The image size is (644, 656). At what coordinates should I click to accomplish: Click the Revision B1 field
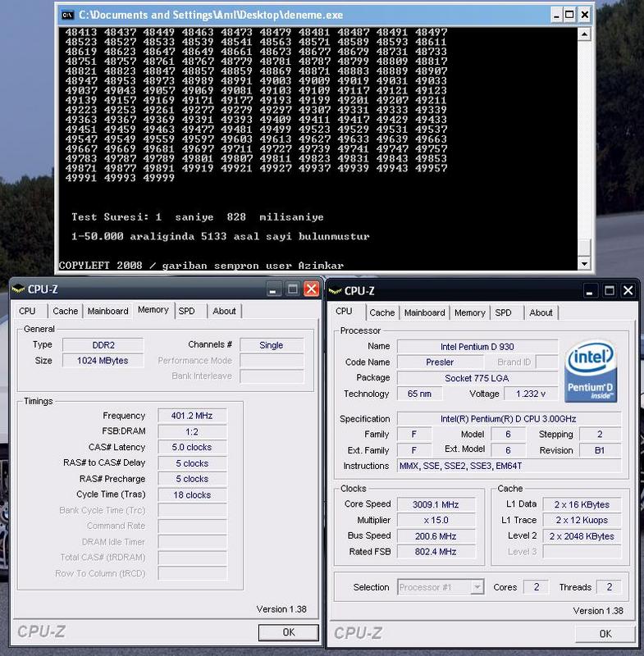click(600, 450)
